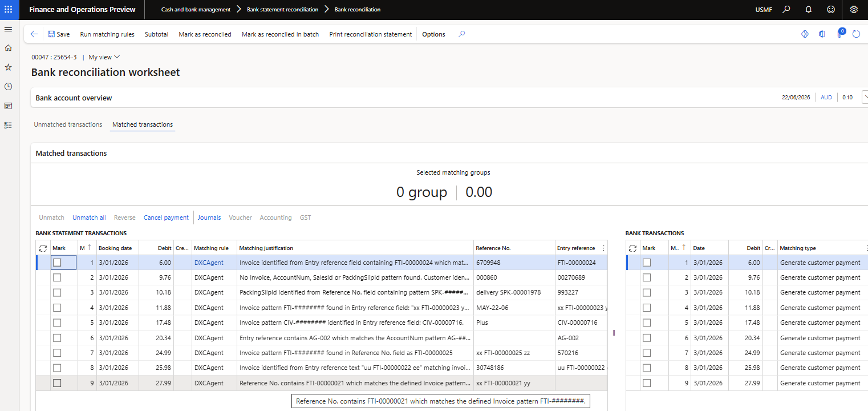Viewport: 868px width, 411px height.
Task: Refresh the bank statement transactions grid
Action: [42, 248]
